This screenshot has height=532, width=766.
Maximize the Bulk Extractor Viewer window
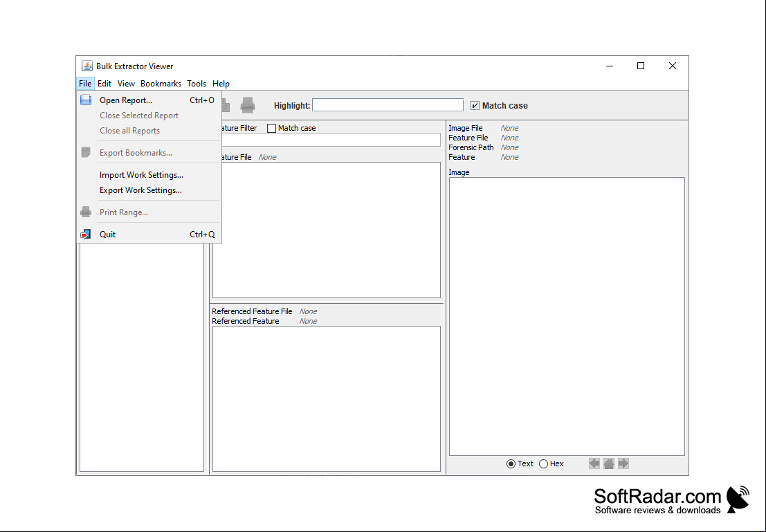tap(641, 66)
